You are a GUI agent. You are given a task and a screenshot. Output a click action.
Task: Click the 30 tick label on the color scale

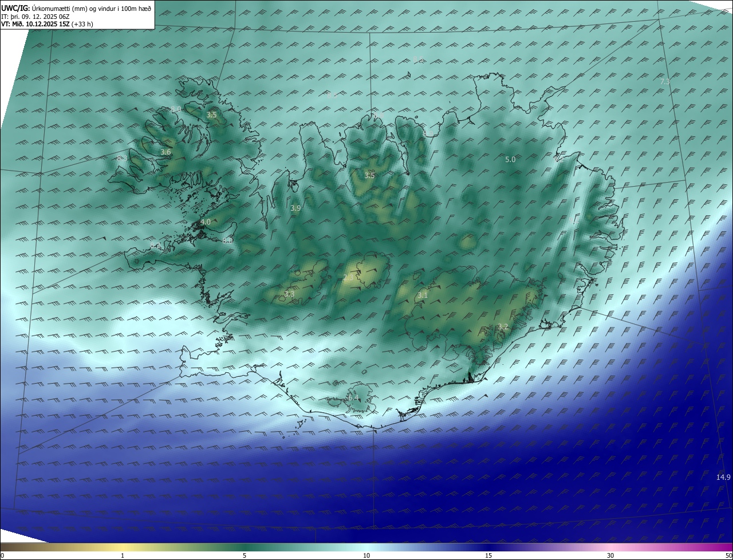point(610,555)
